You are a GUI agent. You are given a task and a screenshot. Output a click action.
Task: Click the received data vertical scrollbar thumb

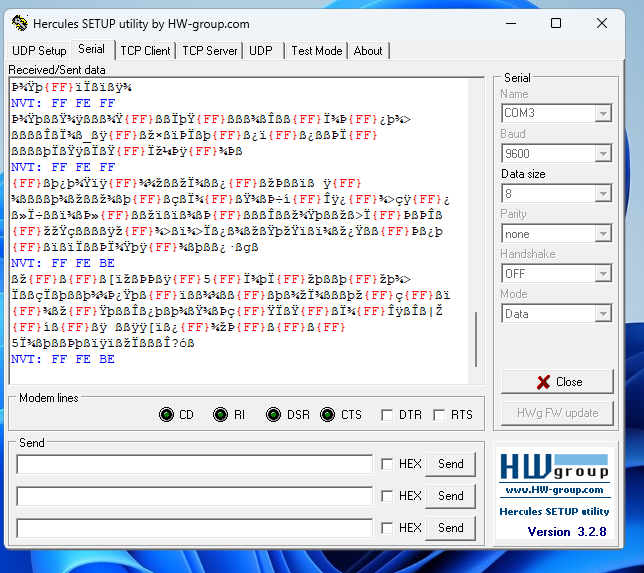(x=476, y=339)
